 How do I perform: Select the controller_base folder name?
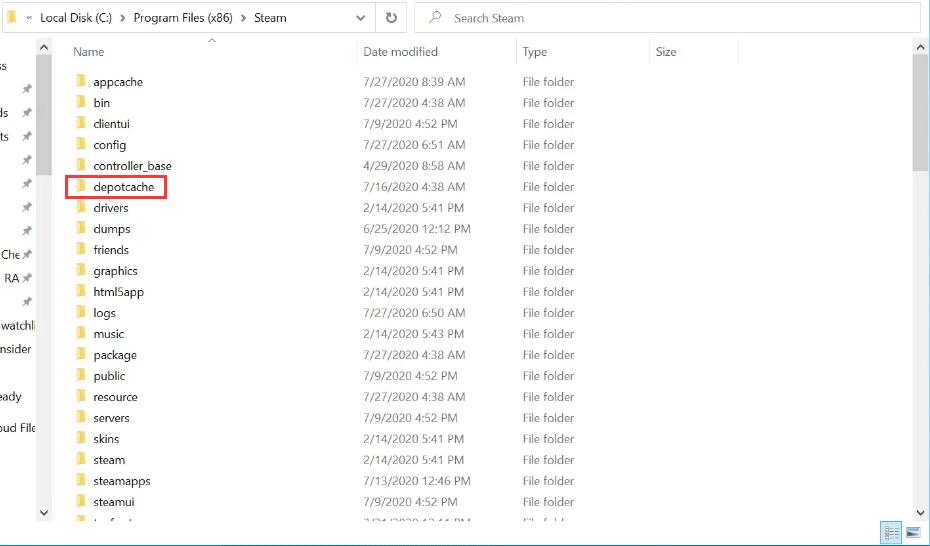(132, 166)
